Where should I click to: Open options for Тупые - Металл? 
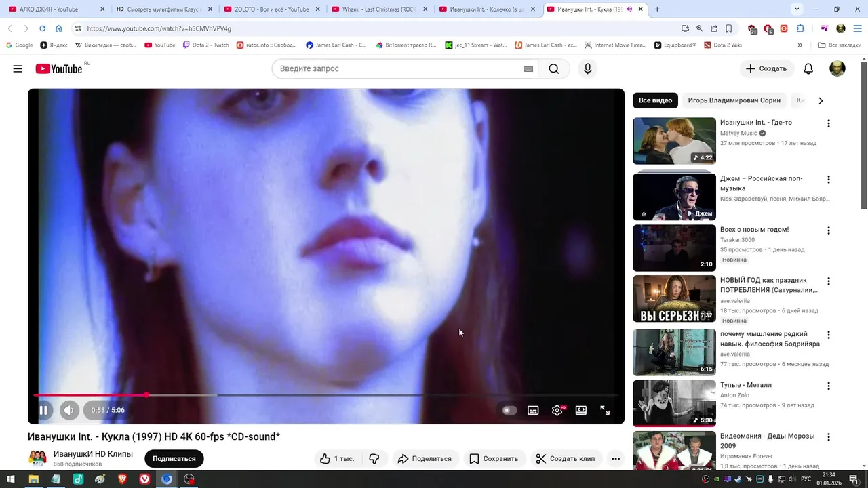click(828, 386)
